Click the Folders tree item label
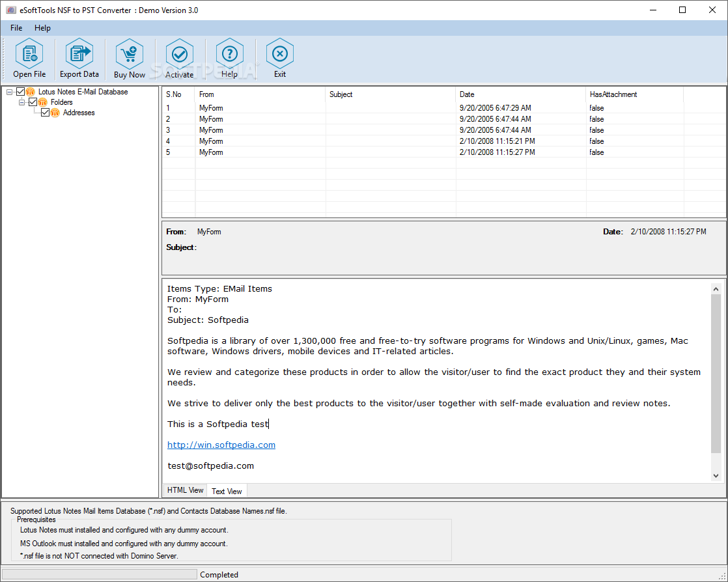Image resolution: width=728 pixels, height=582 pixels. (62, 102)
